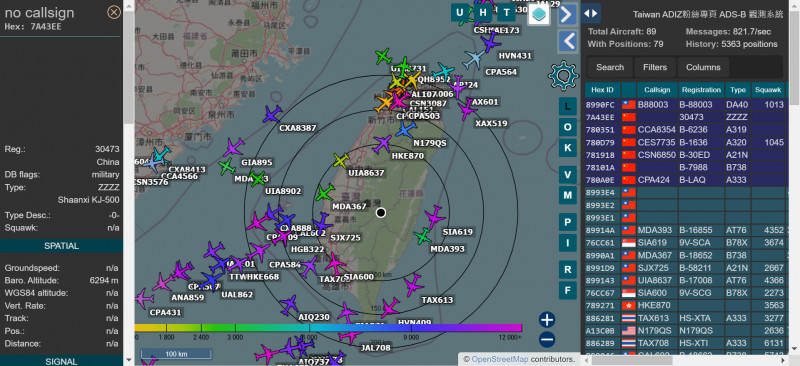Open the Filters tab
800x366 pixels.
point(655,67)
